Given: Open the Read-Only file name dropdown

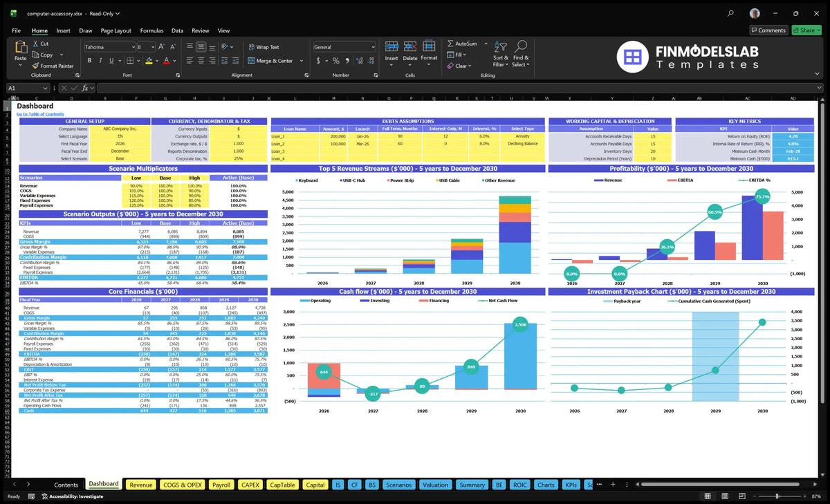Looking at the screenshot, I should tap(105, 13).
